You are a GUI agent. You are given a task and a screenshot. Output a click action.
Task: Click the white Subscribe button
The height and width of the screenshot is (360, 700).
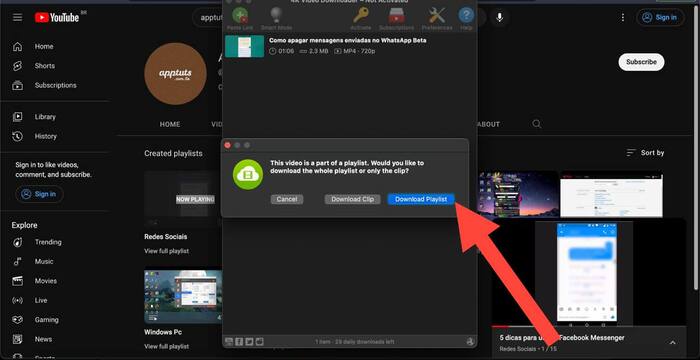coord(641,62)
